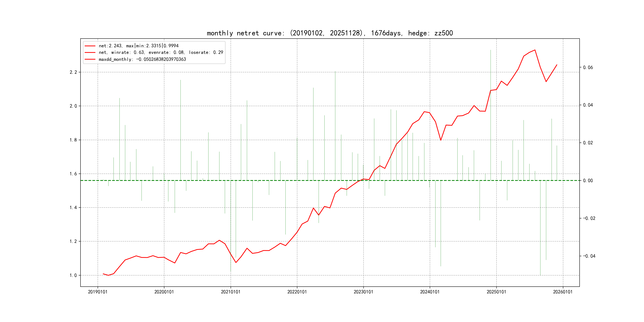
Task: Click the 1.0 left axis label
Action: point(73,275)
